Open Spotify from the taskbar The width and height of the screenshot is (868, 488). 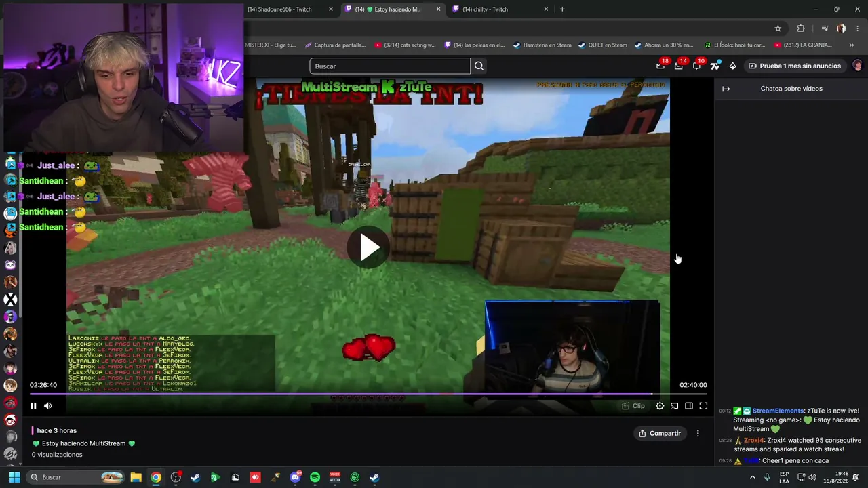tap(315, 477)
